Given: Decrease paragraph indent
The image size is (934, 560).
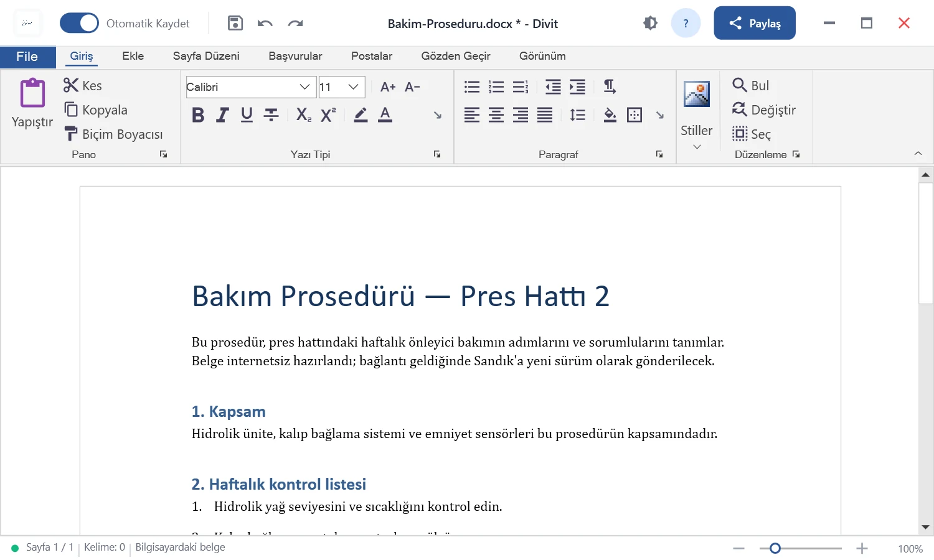Looking at the screenshot, I should 553,87.
